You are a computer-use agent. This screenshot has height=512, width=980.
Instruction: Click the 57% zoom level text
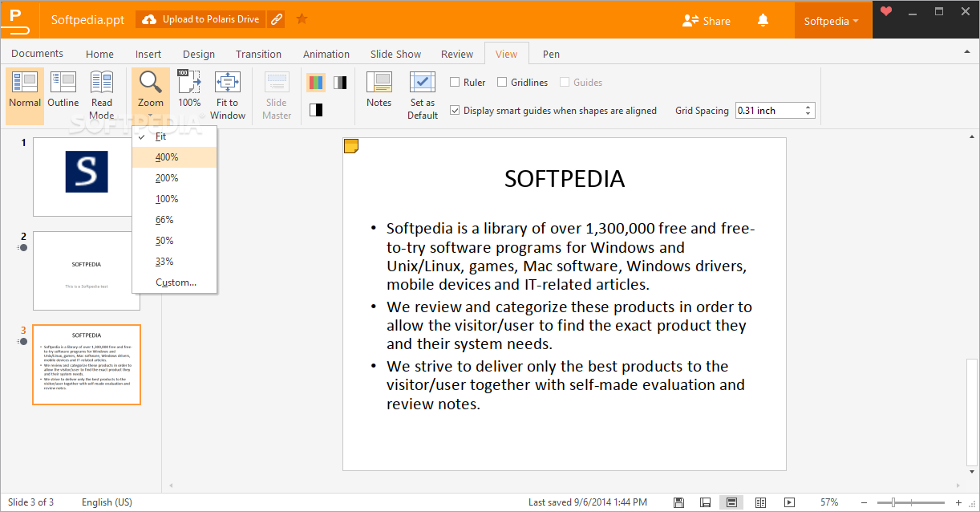click(829, 502)
